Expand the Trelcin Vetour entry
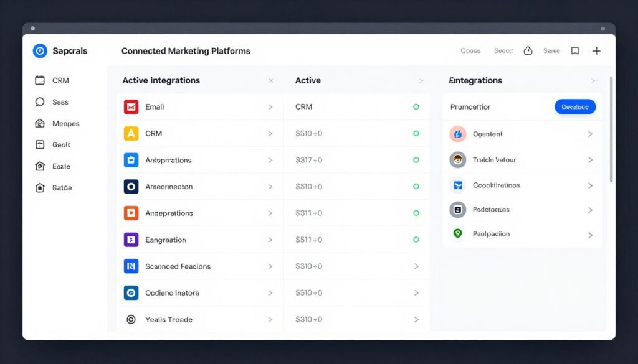 [590, 160]
